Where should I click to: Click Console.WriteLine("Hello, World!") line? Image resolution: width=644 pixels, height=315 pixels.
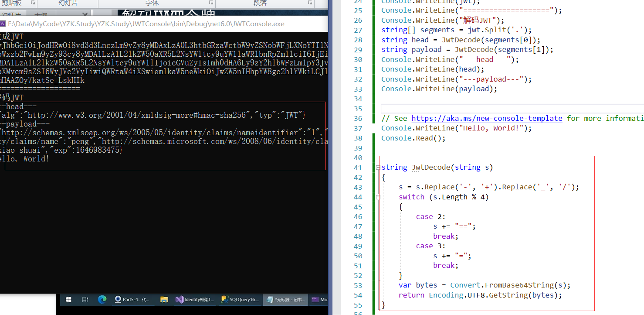tap(457, 128)
